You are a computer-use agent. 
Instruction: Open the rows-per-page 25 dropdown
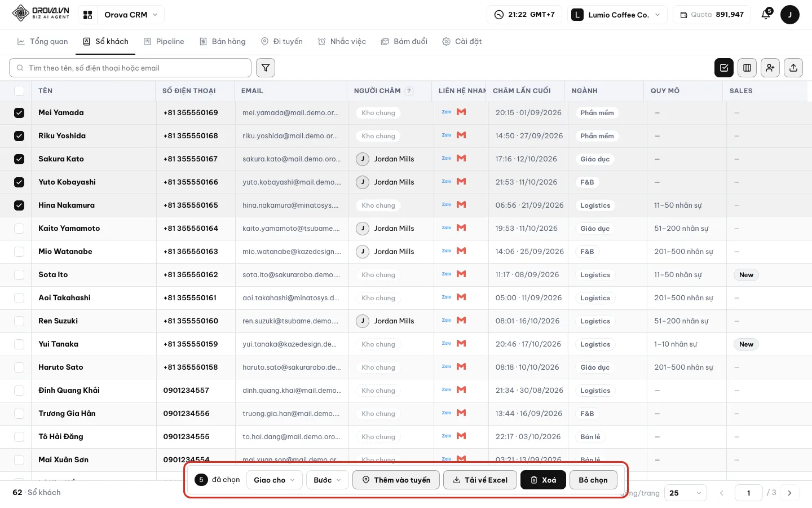(x=686, y=493)
